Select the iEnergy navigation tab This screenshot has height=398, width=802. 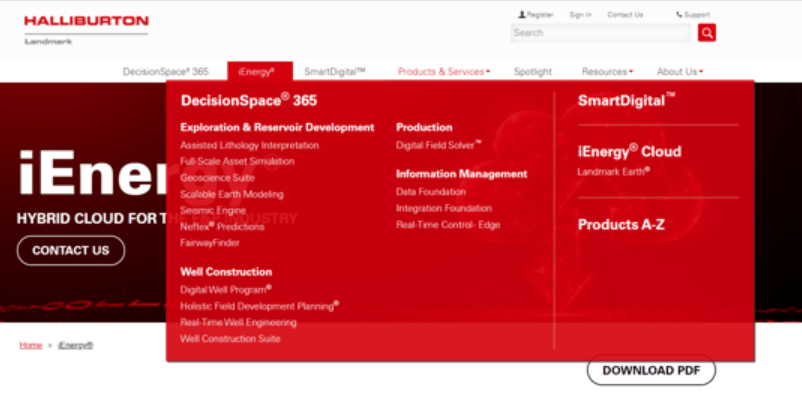260,72
